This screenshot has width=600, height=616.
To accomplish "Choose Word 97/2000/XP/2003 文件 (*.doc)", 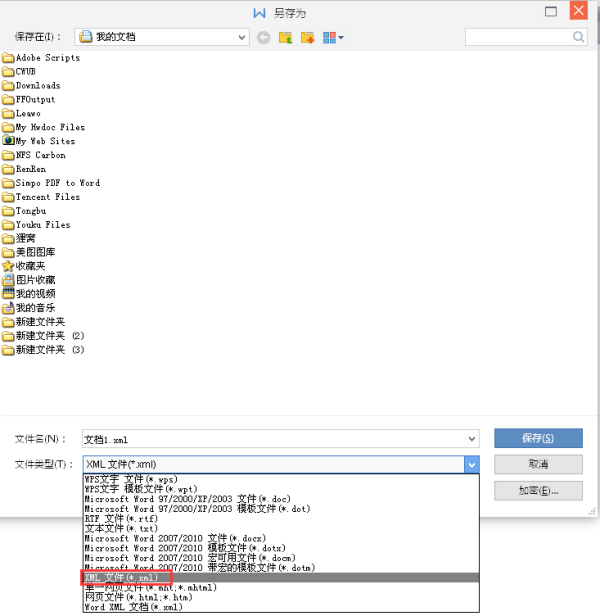I will [x=281, y=499].
